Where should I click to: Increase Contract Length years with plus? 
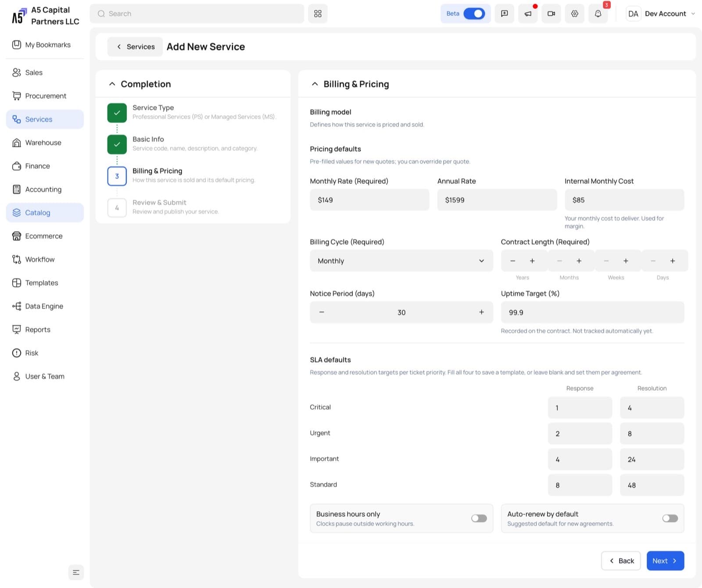click(x=532, y=261)
